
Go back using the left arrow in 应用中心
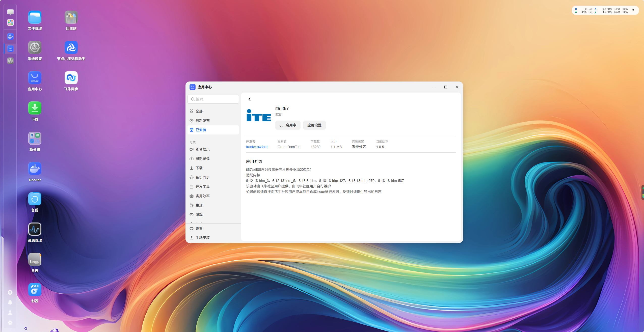point(250,99)
